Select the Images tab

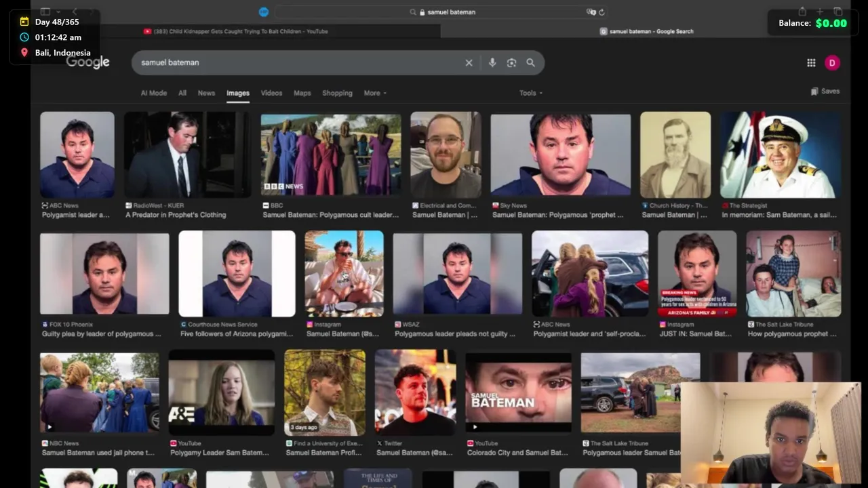click(x=238, y=93)
